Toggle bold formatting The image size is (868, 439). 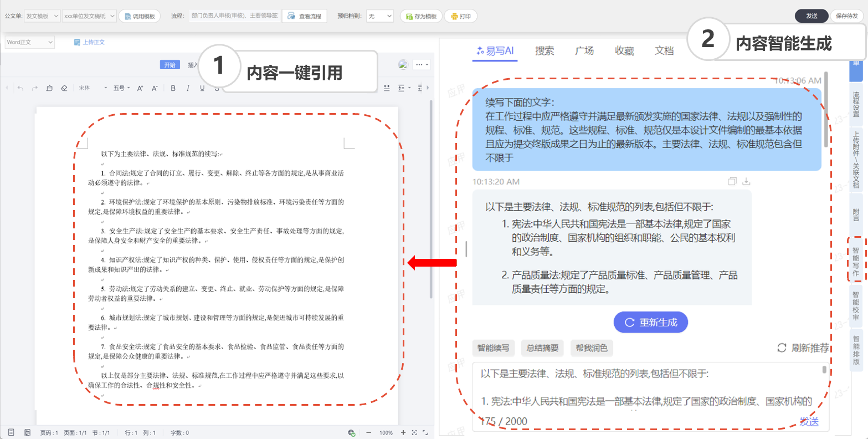(x=173, y=88)
